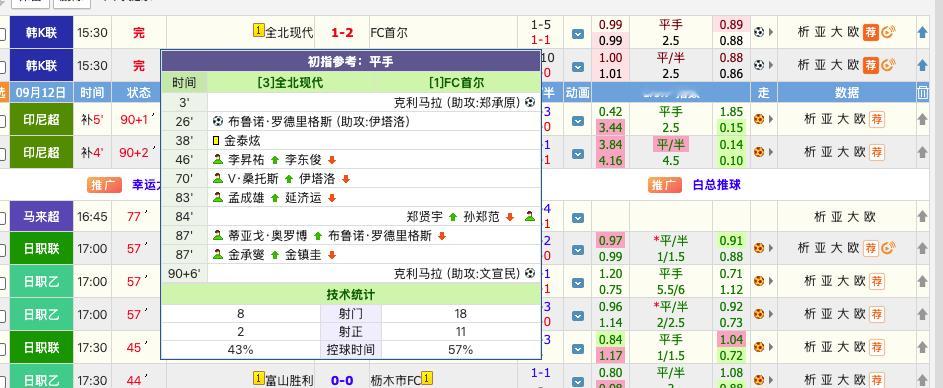Click 控球时间 stat label in popup
This screenshot has height=388, width=943.
click(x=351, y=350)
